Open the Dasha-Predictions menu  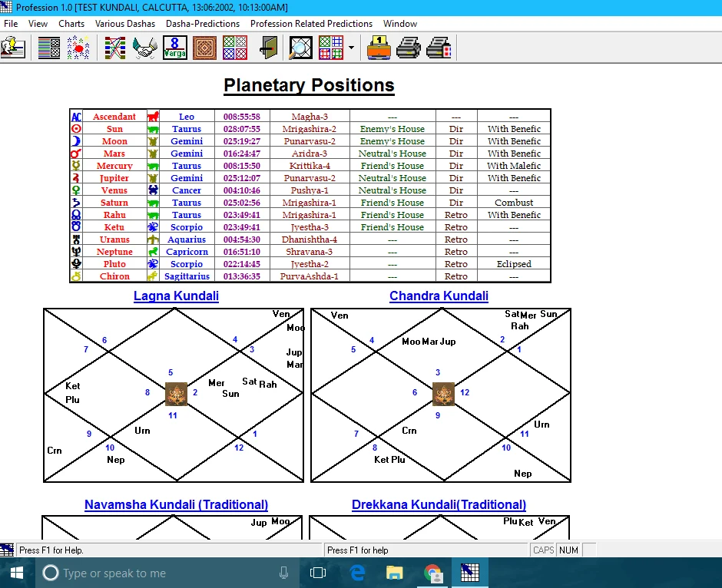point(203,24)
